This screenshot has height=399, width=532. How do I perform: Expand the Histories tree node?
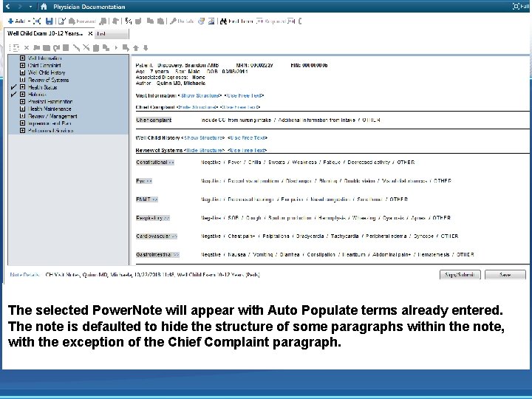click(x=22, y=95)
